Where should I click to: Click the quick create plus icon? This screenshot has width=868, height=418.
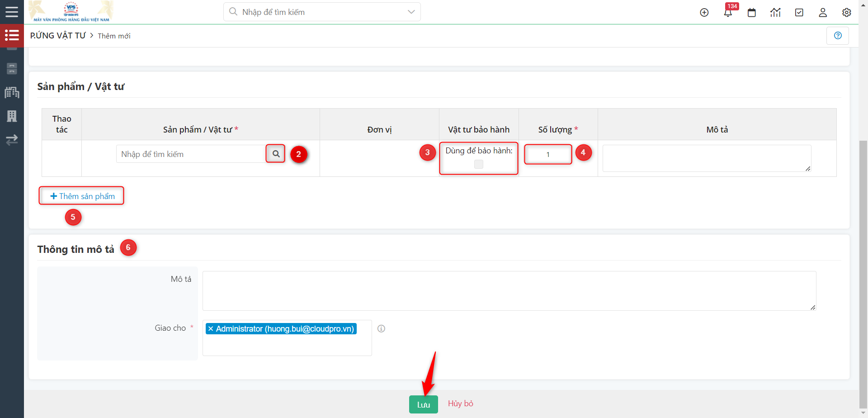[704, 13]
